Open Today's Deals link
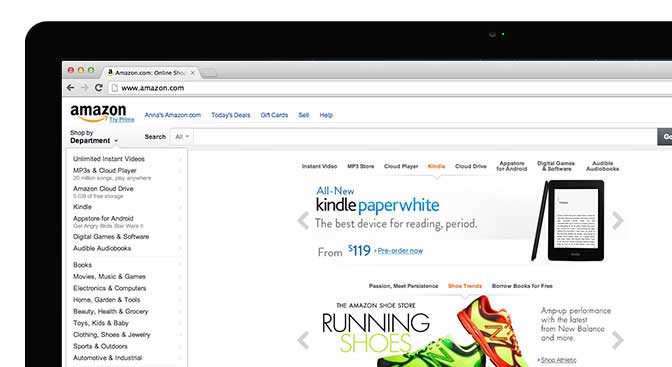Screen dimensions: 672x367 tap(231, 115)
